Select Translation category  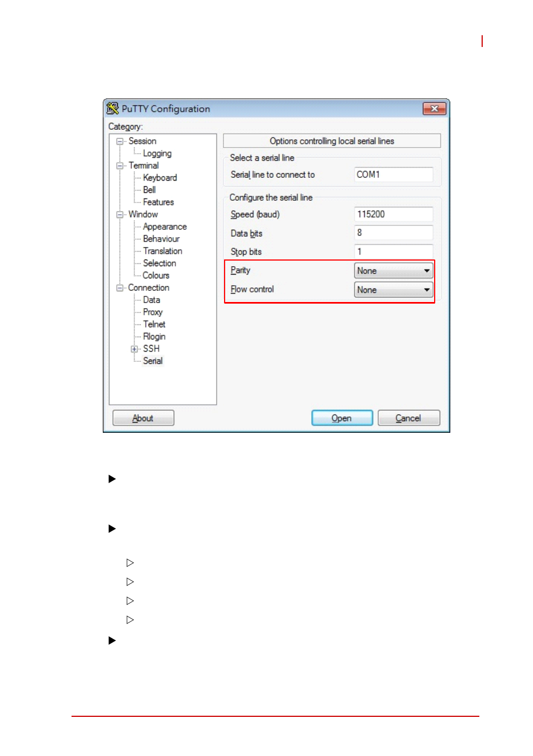pos(163,251)
